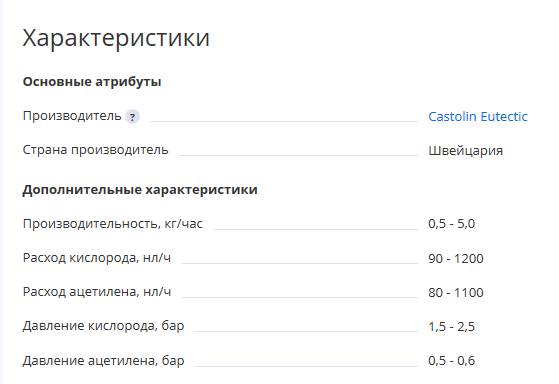Click the Расход кислорода, нл/ч label
The width and height of the screenshot is (559, 384).
coord(97,257)
